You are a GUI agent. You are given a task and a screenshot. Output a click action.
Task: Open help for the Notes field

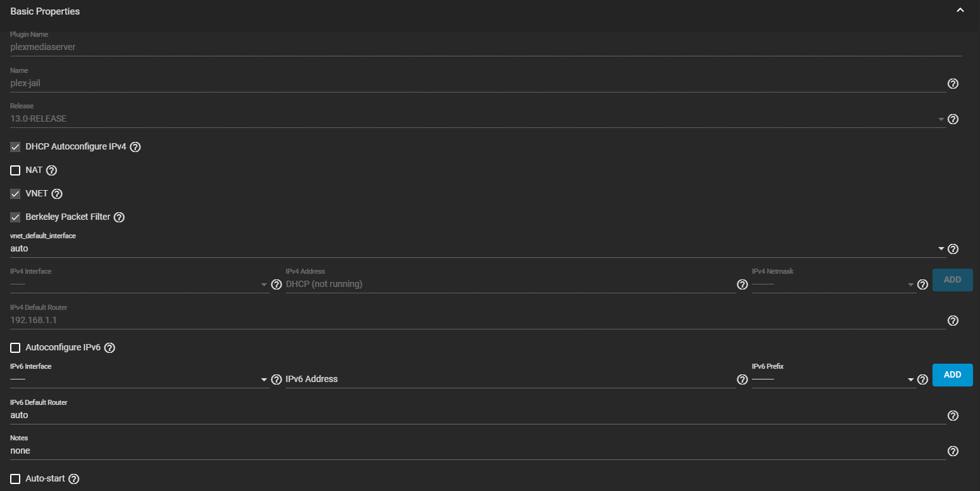tap(953, 451)
